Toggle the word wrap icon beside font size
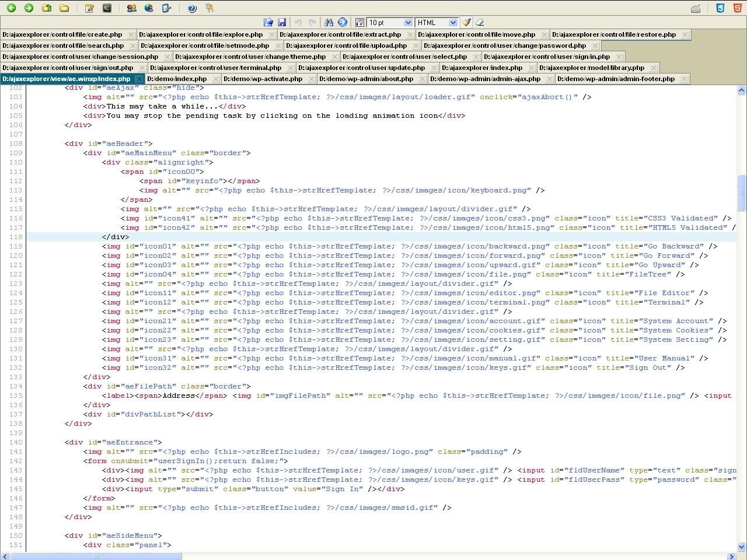The image size is (747, 560). [359, 22]
